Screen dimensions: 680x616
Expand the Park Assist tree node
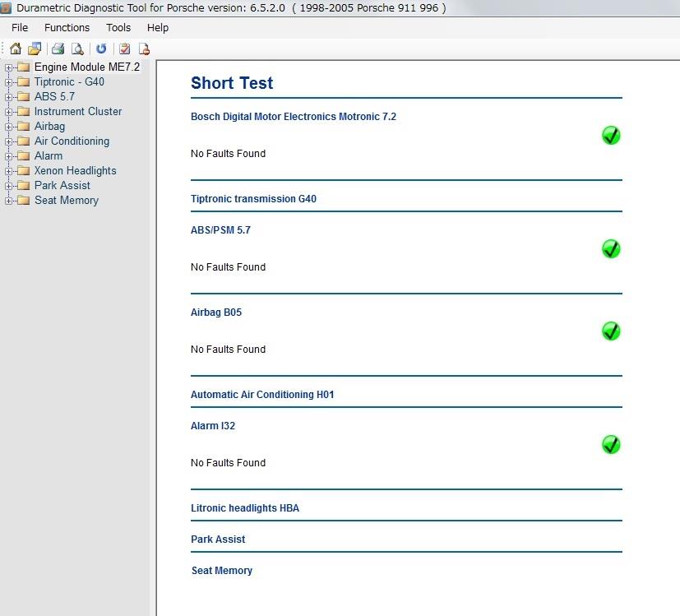coord(8,186)
